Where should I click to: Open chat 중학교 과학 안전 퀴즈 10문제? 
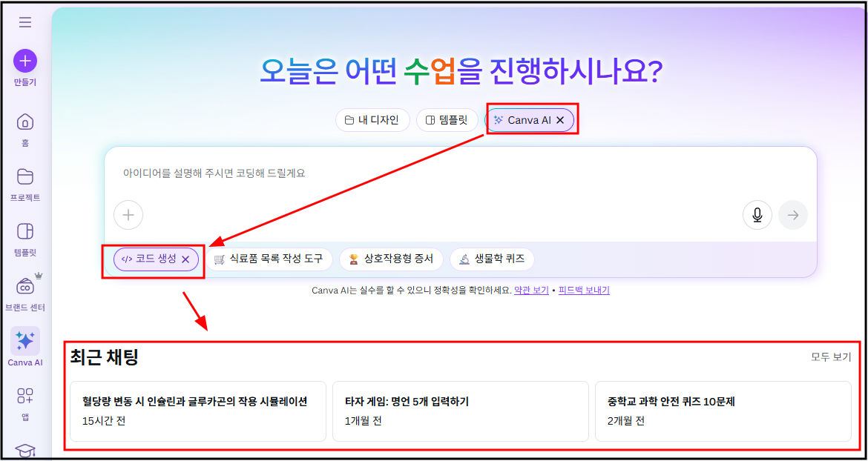[723, 411]
